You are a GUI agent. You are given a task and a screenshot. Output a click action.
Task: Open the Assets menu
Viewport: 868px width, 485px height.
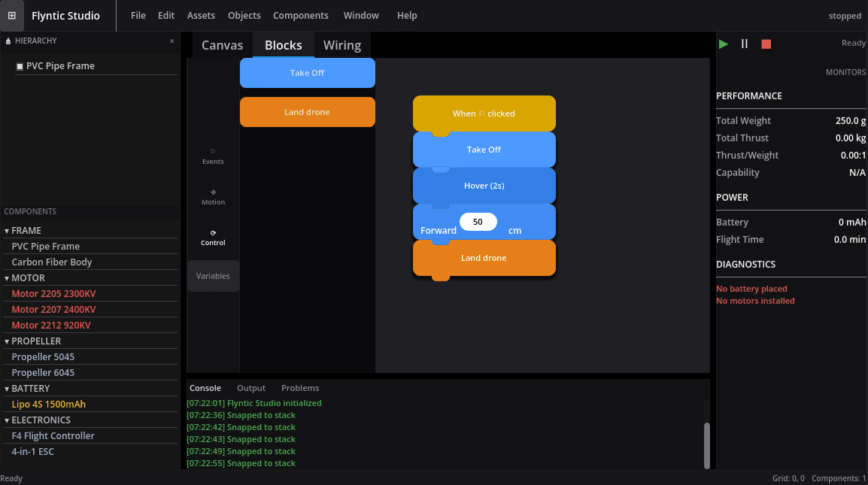(x=201, y=16)
